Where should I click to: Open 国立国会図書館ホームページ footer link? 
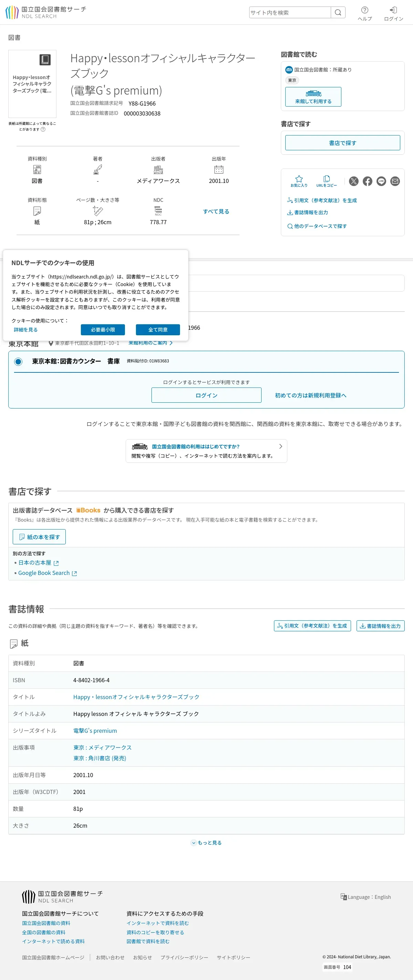point(53,958)
